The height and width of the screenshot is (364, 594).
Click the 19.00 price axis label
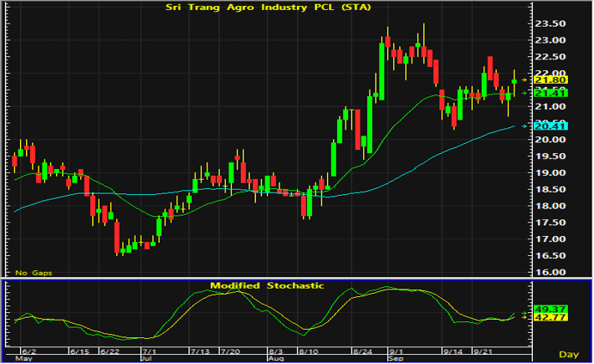click(x=550, y=172)
